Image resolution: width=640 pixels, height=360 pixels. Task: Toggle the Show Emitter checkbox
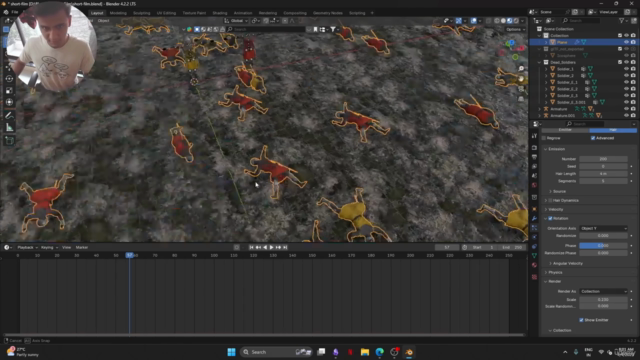[581, 320]
